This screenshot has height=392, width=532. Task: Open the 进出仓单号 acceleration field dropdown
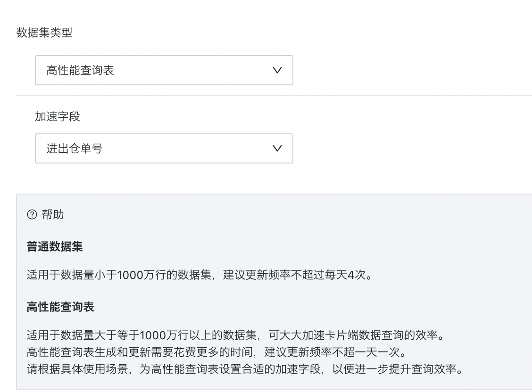point(164,148)
